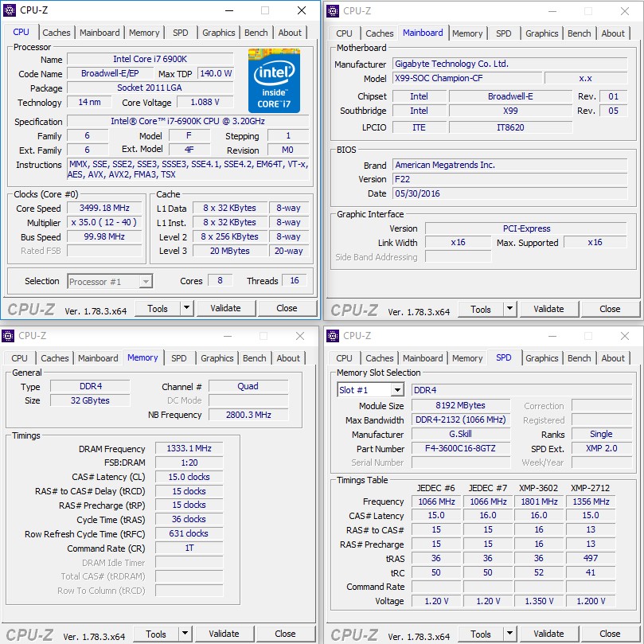Click the Tools button in the CPU window
The height and width of the screenshot is (644, 644).
(x=158, y=308)
